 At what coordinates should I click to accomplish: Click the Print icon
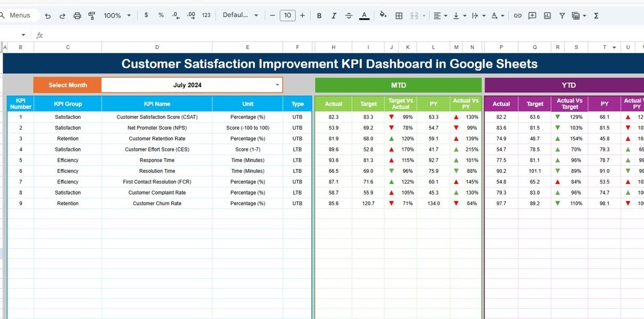coord(77,16)
